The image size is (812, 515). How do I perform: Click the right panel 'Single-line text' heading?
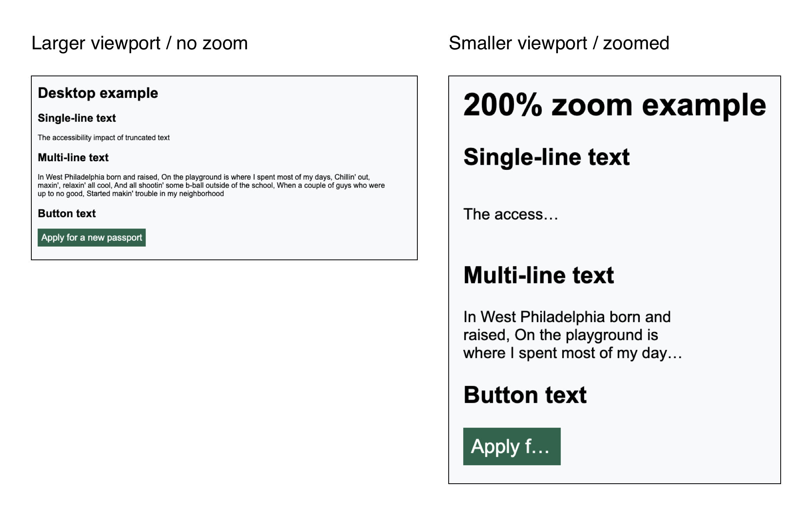click(x=547, y=157)
